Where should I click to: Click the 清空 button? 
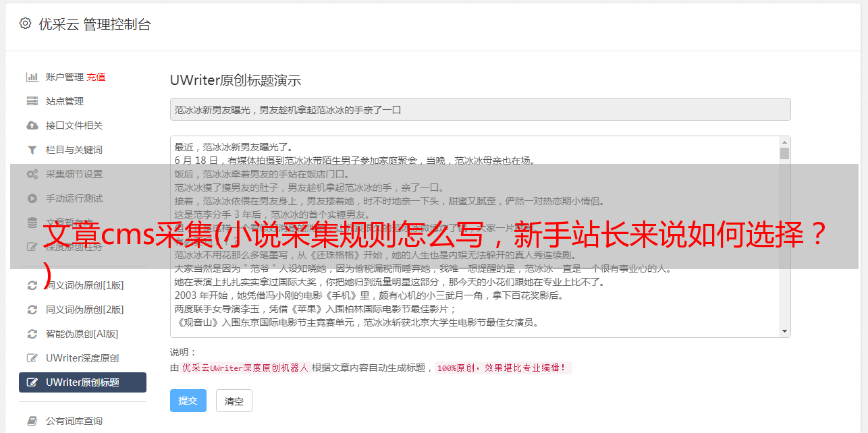[x=234, y=401]
